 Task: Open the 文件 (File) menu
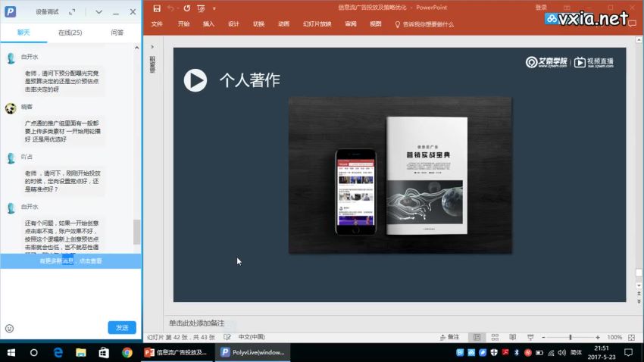[157, 24]
